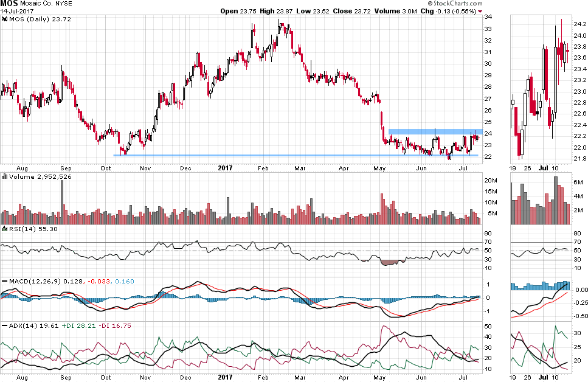
Task: Click the 'Volume 3.0M' header value
Action: [x=395, y=11]
